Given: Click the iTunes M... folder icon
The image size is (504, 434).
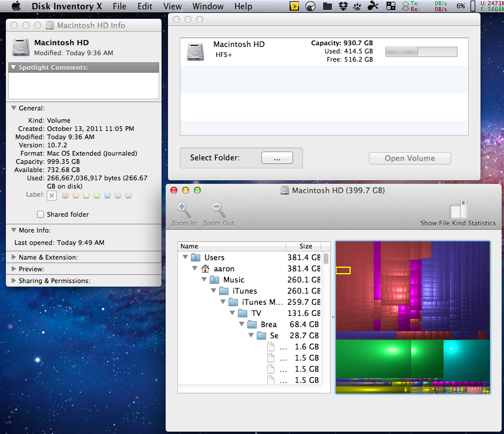Looking at the screenshot, I should coord(233,302).
